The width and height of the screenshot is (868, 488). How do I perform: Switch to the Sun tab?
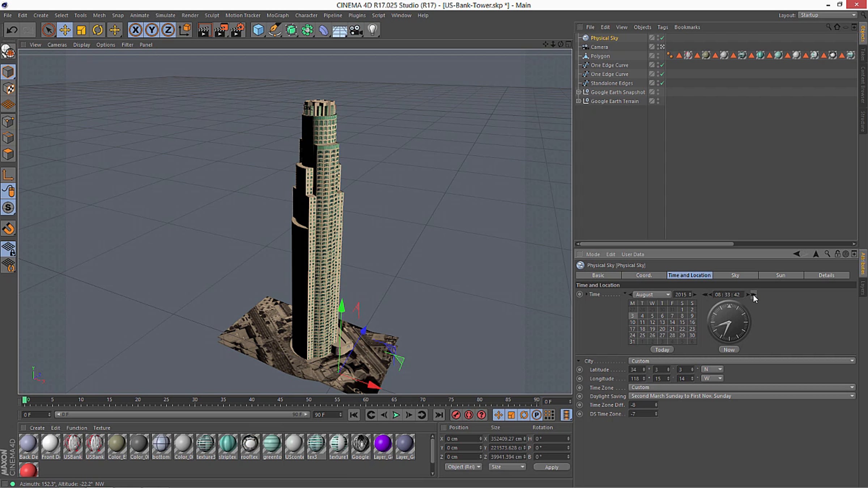tap(780, 275)
